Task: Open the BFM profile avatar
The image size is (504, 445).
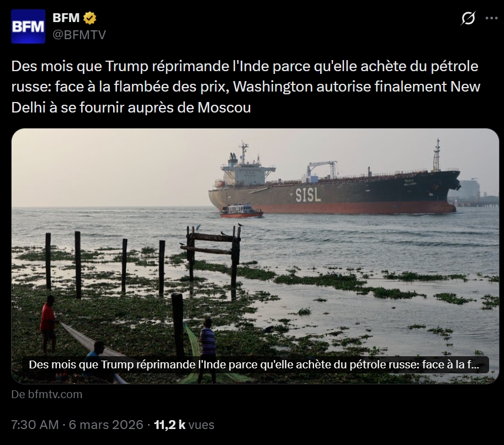Action: tap(28, 26)
